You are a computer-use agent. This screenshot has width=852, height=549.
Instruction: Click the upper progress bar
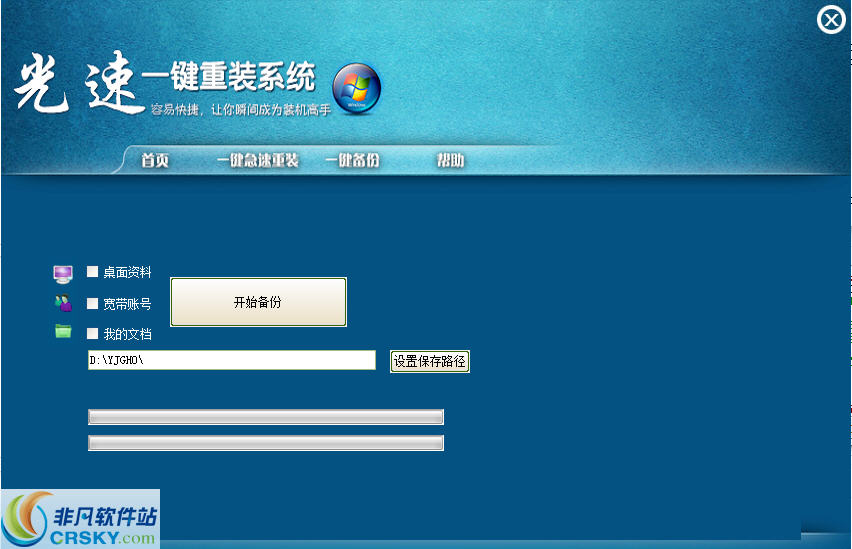[266, 417]
